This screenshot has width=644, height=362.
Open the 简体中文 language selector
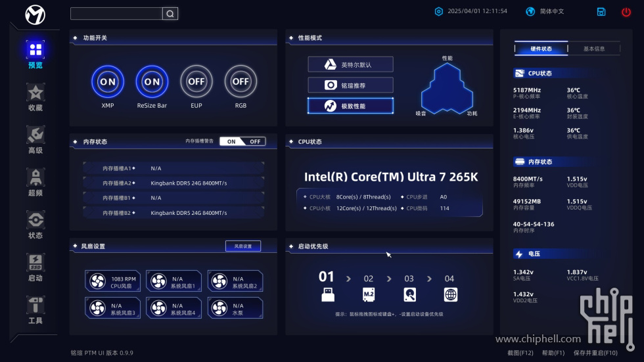(551, 11)
